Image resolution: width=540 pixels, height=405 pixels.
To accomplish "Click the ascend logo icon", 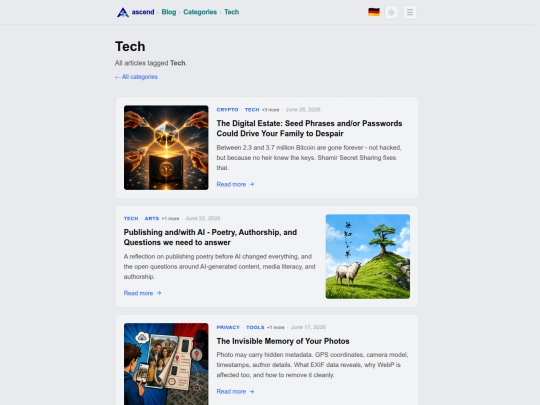I will tap(123, 12).
